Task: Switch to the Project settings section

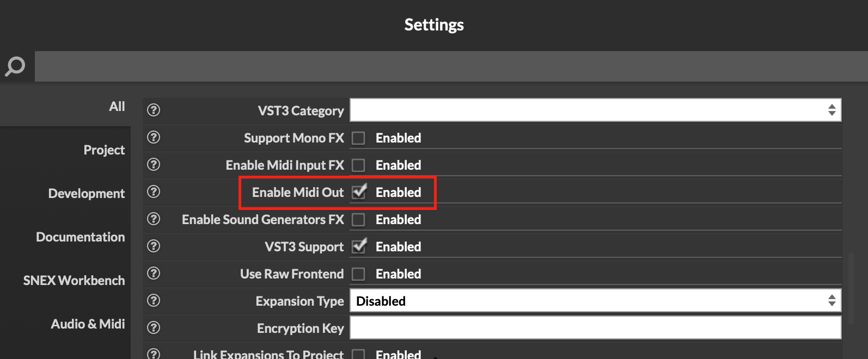Action: pyautogui.click(x=104, y=150)
